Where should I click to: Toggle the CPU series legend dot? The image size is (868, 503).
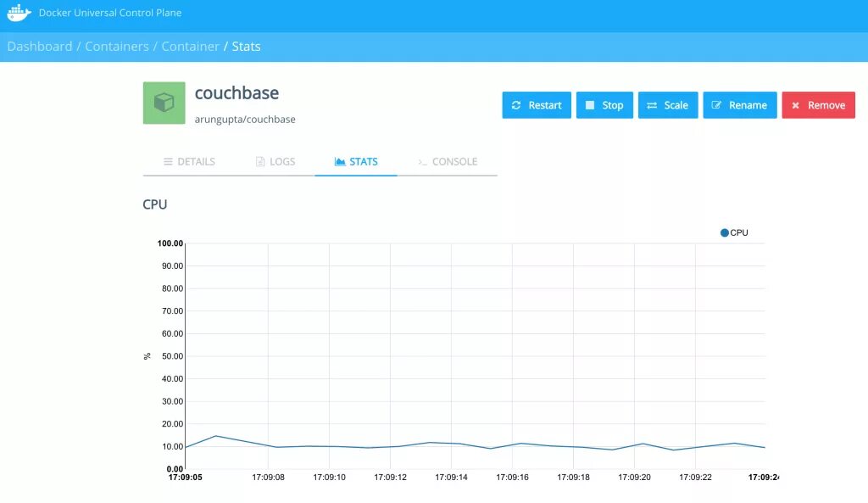(x=724, y=232)
